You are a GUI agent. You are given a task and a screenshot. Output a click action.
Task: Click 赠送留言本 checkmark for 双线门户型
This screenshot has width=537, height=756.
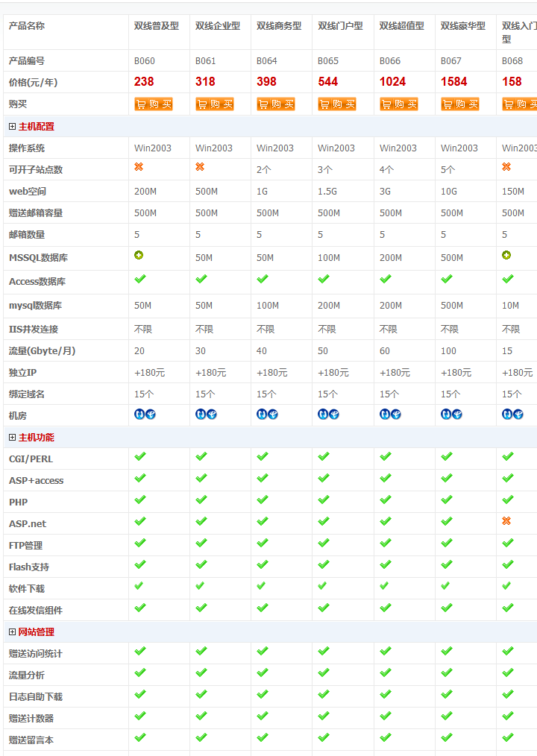coord(324,737)
